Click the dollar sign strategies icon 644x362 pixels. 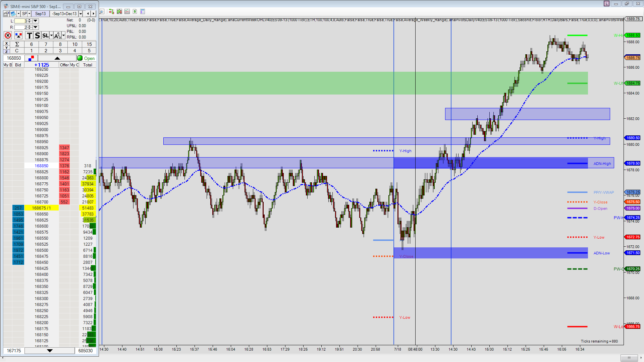[135, 11]
